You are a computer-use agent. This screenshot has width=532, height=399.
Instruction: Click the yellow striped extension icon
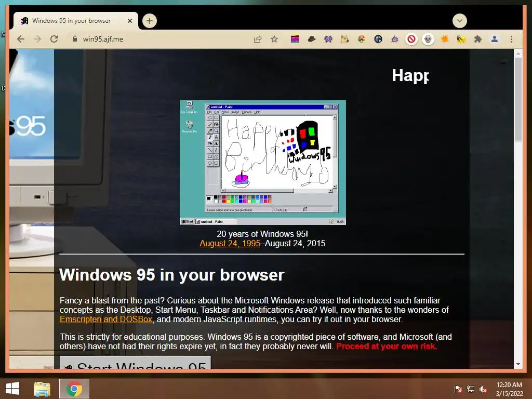click(x=461, y=39)
